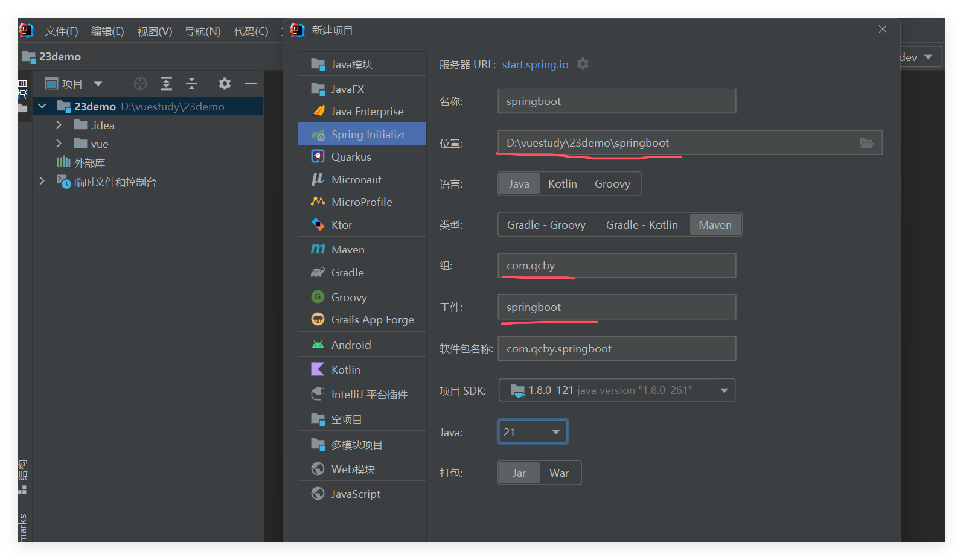The width and height of the screenshot is (963, 560).
Task: Select Grails App Forge generator
Action: (362, 319)
